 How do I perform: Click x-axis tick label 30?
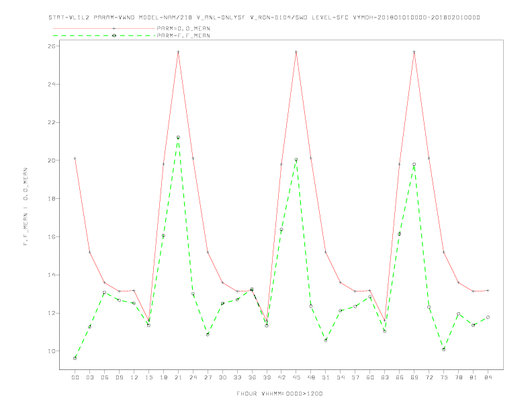coord(222,377)
